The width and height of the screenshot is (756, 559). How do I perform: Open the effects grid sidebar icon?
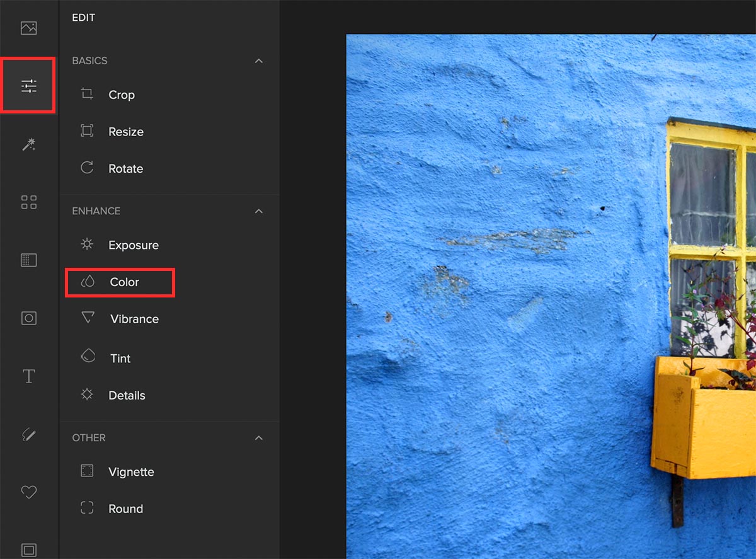[x=29, y=202]
